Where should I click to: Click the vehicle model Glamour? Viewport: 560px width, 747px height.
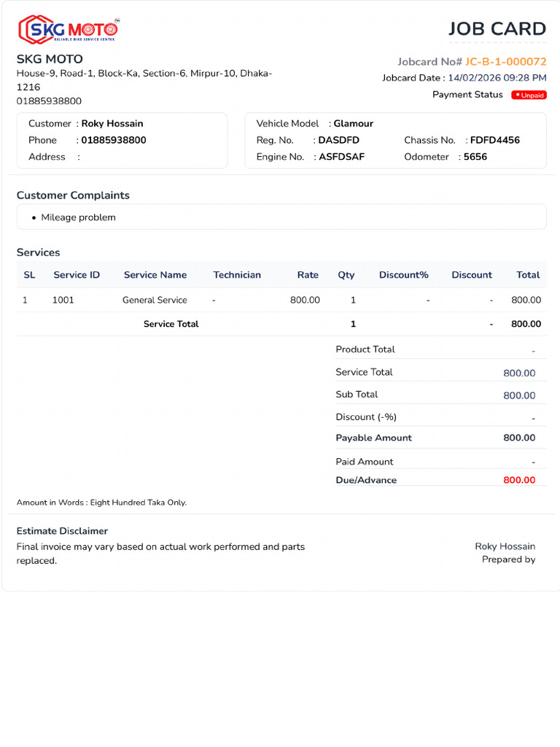tap(354, 123)
